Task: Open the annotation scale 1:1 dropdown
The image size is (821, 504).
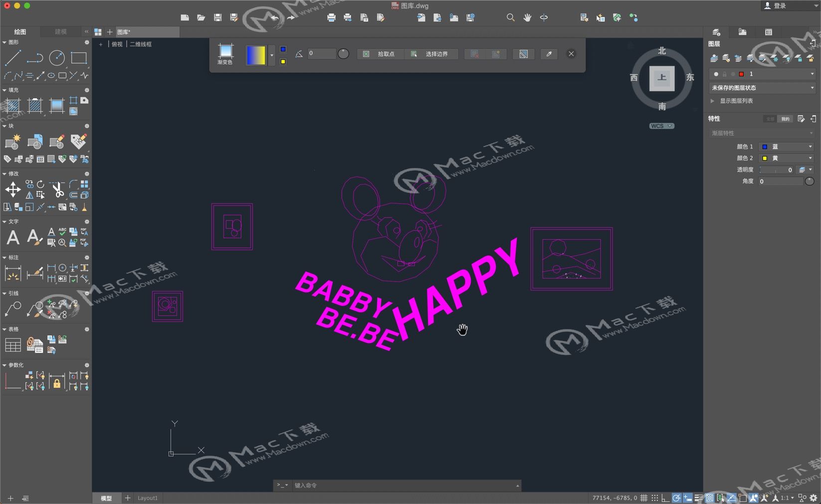Action: pos(786,498)
